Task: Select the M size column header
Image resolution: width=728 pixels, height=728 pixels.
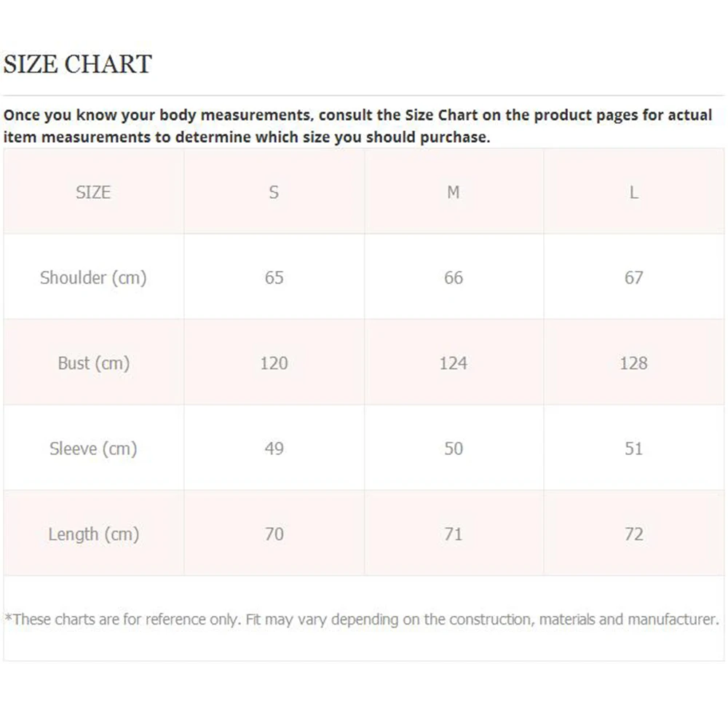Action: [x=454, y=192]
